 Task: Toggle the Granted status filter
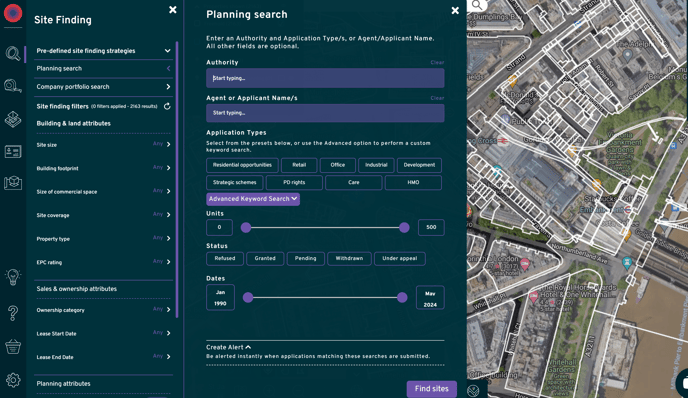pos(265,258)
